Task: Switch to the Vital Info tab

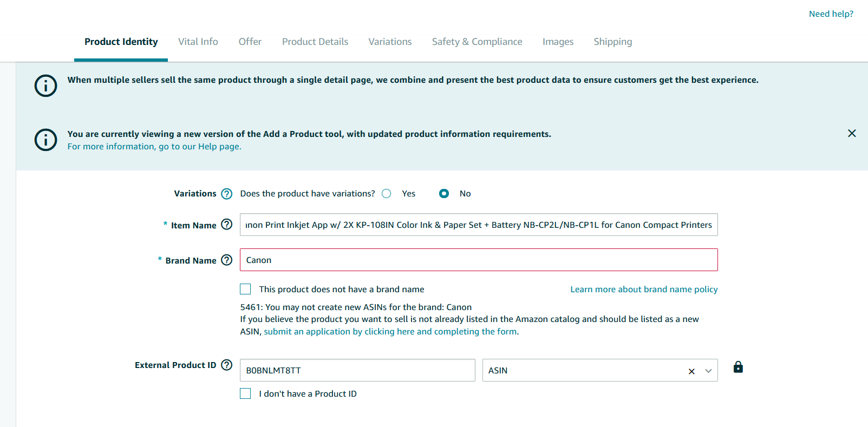Action: 198,42
